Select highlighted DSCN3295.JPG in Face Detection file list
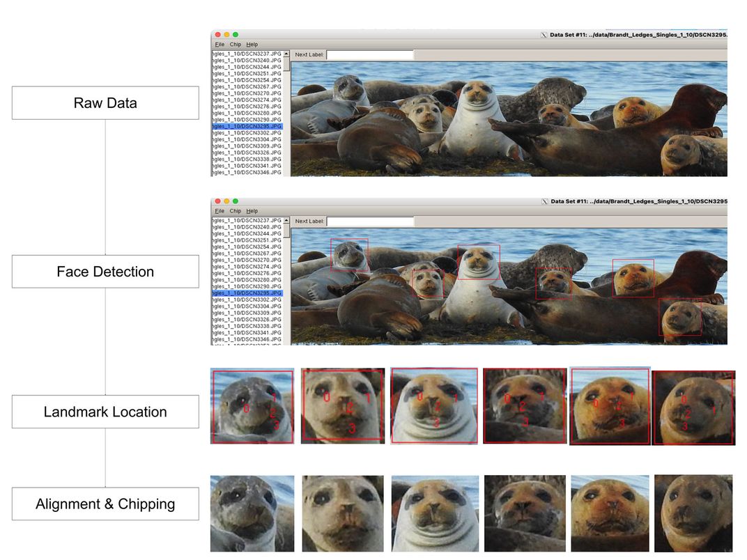Screen dimensions: 747x560 pos(247,293)
